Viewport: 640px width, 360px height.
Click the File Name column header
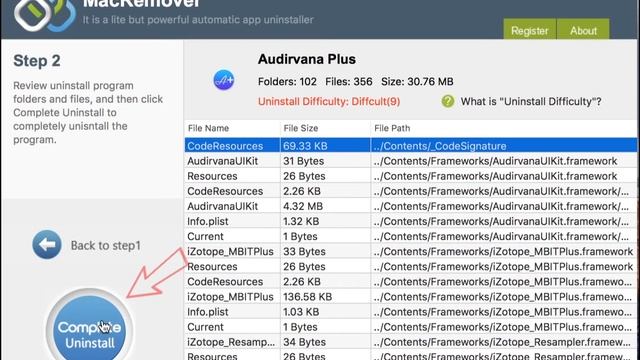232,128
